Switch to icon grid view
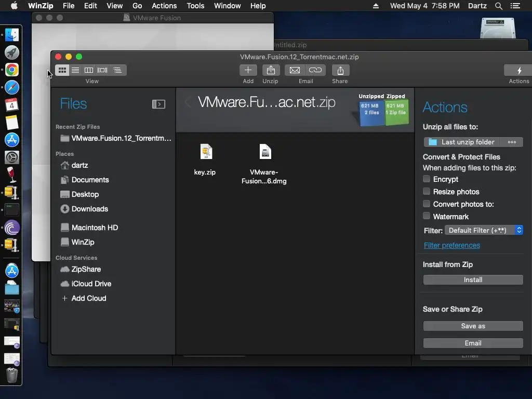 click(62, 70)
